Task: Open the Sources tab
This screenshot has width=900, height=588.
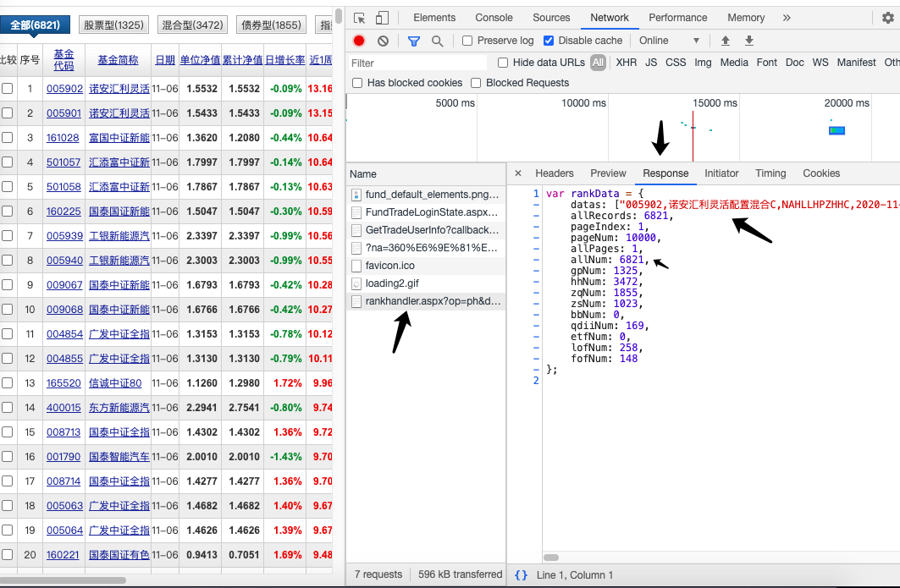Action: click(551, 18)
